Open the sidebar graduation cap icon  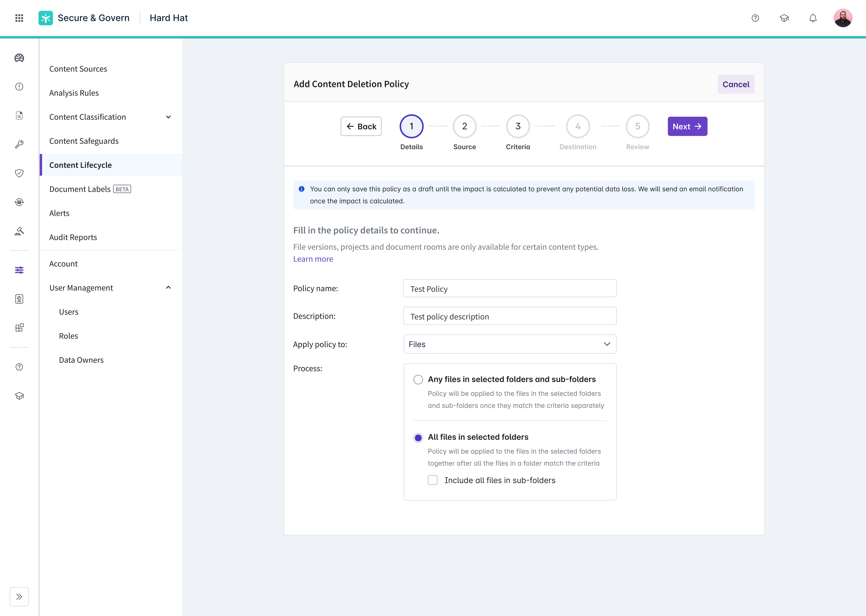point(19,396)
